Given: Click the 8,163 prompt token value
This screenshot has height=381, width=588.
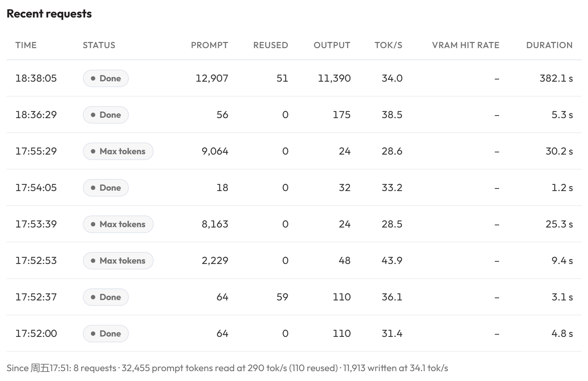Looking at the screenshot, I should pos(215,224).
